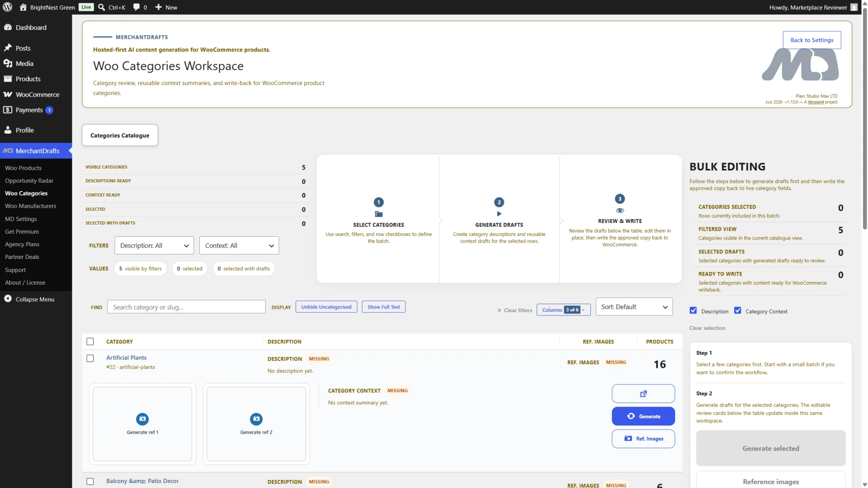Open the Profile user icon
Screen dimensions: 868x488
pos(8,130)
